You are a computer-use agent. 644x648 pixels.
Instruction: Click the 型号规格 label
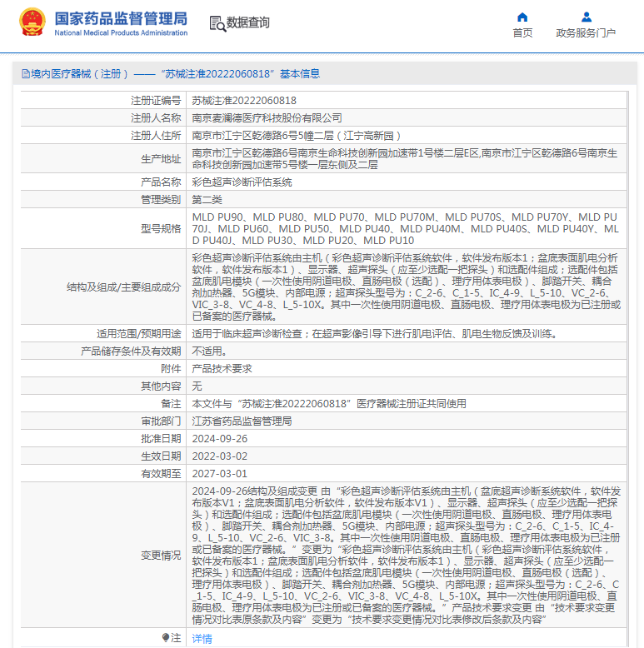[x=161, y=228]
